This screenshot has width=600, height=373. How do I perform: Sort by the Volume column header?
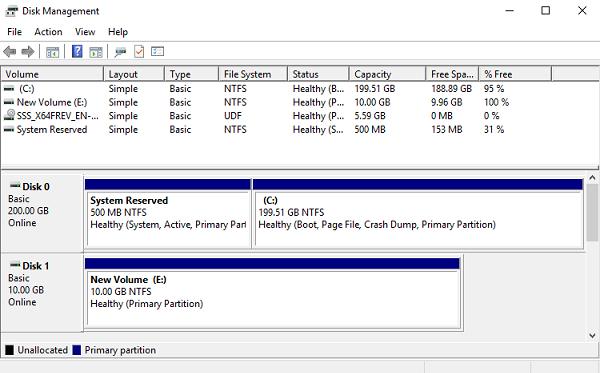(52, 74)
